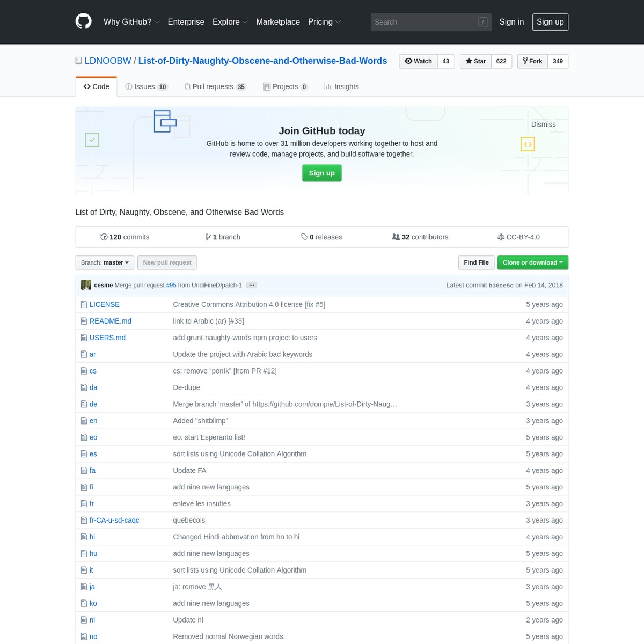Image resolution: width=644 pixels, height=644 pixels.
Task: Click the file icon next to USERS.md
Action: click(x=84, y=338)
